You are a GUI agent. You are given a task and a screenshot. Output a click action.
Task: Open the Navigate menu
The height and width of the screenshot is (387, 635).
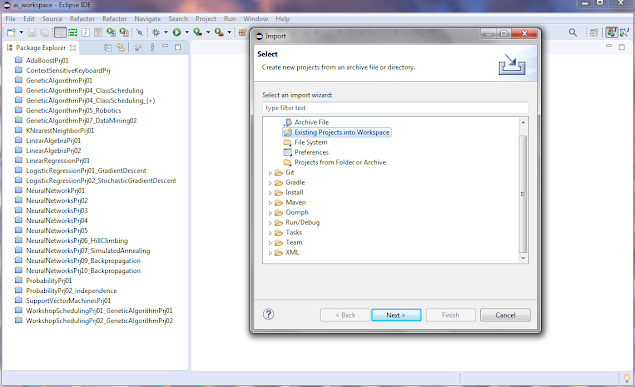[x=148, y=19]
